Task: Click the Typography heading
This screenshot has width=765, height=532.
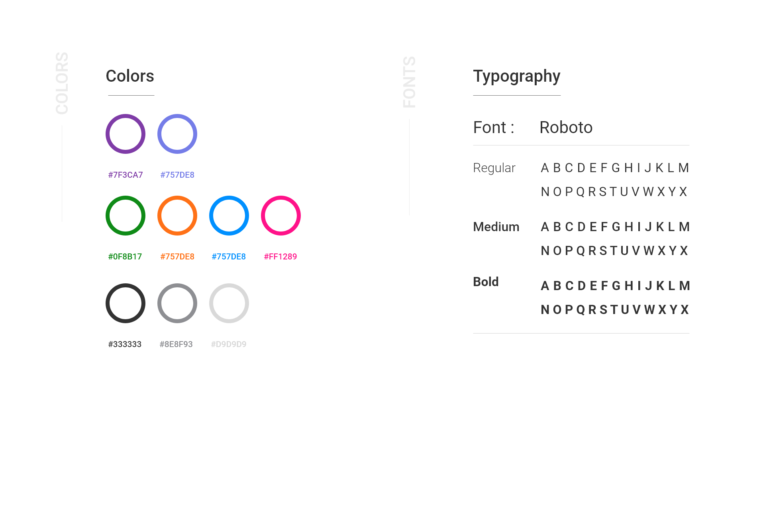Action: (x=517, y=77)
